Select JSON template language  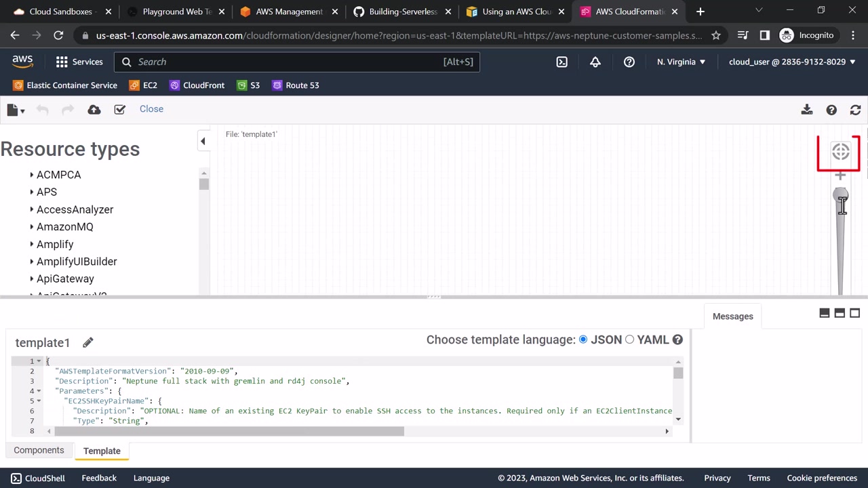(583, 340)
